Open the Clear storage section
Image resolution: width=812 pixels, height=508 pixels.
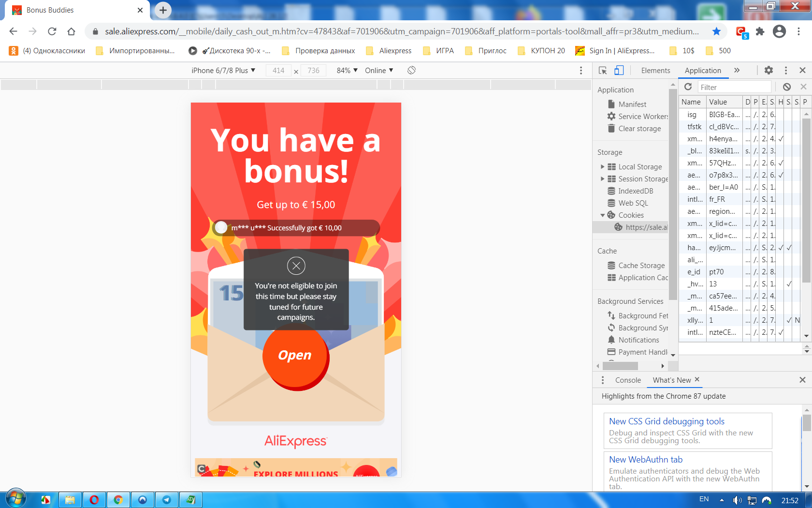(634, 129)
